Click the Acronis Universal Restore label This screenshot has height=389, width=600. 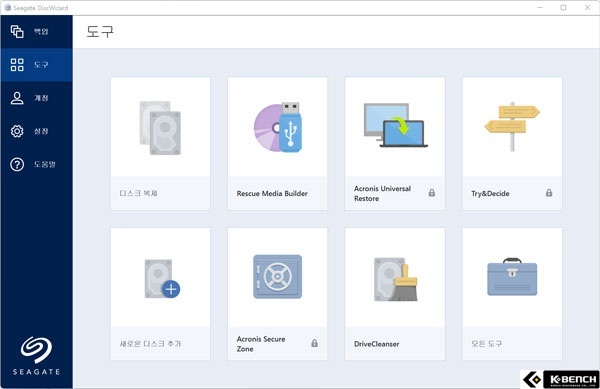[382, 194]
